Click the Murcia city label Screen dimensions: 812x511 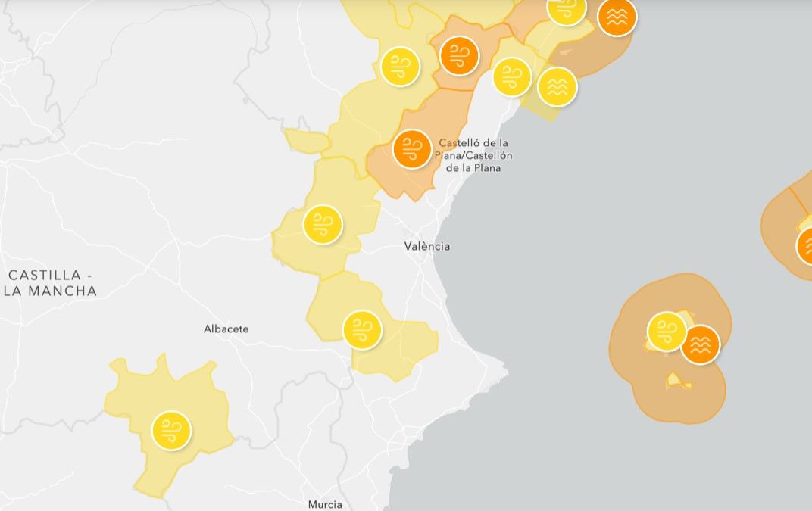pyautogui.click(x=325, y=504)
